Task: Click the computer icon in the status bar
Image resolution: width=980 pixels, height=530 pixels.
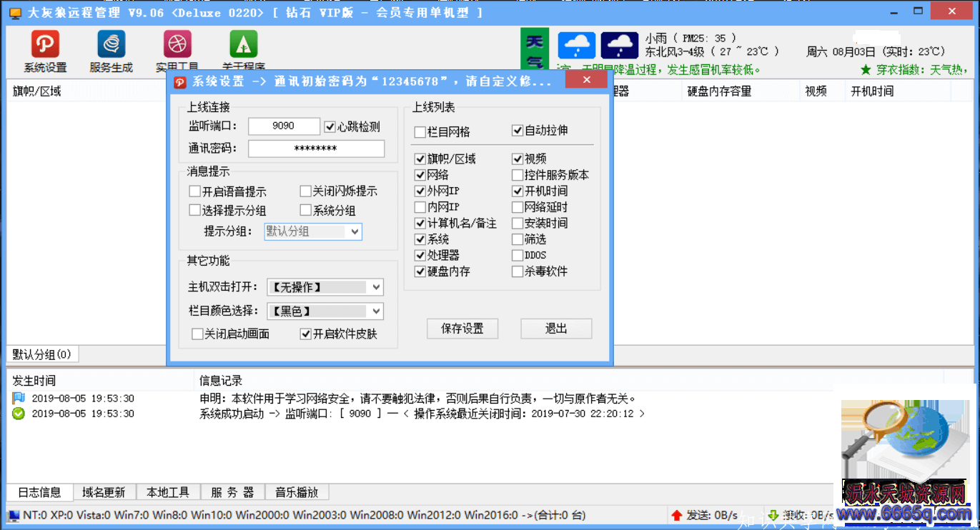Action: (14, 515)
